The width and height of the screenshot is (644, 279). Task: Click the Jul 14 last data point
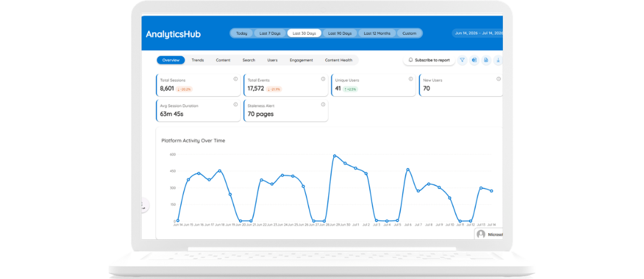[491, 191]
